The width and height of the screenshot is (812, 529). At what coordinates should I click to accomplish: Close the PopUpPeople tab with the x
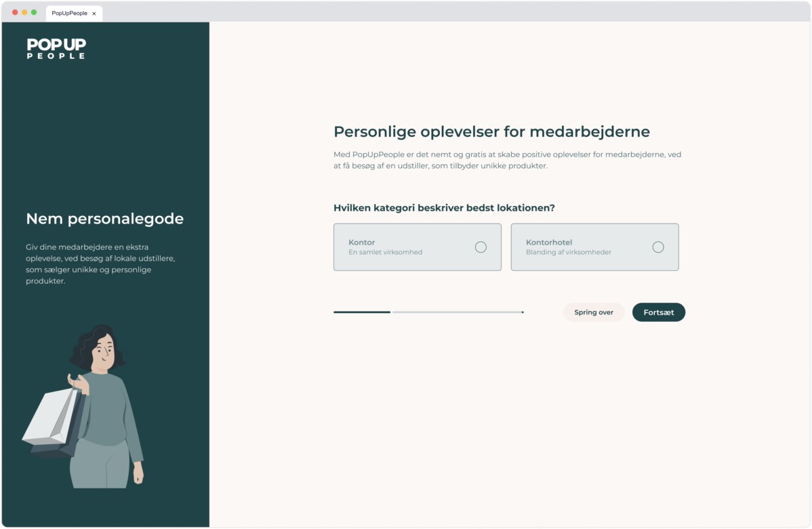pyautogui.click(x=94, y=12)
